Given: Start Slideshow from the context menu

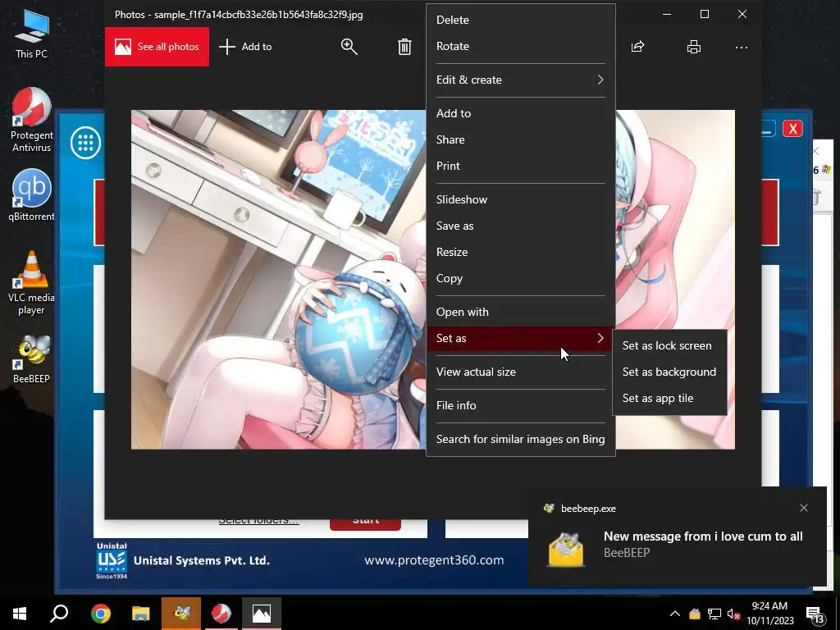Looking at the screenshot, I should [520, 199].
